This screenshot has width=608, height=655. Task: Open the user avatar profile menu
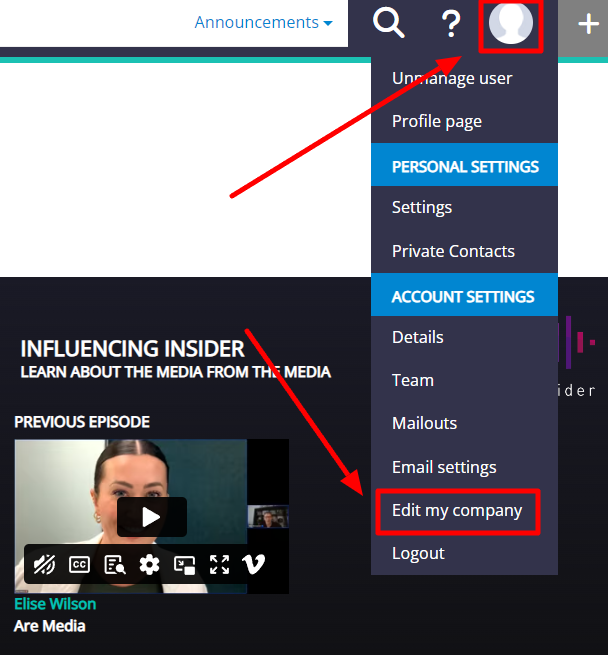click(x=511, y=23)
